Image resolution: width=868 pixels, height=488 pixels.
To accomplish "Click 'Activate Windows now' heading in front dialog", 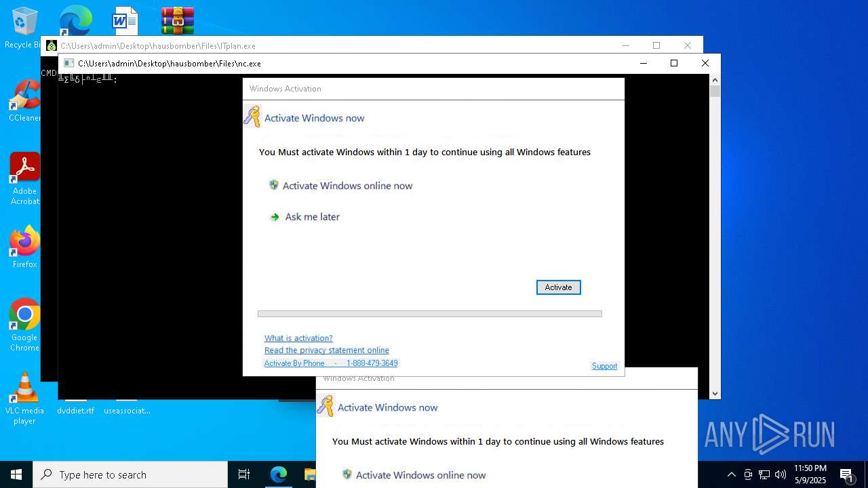I will tap(314, 118).
